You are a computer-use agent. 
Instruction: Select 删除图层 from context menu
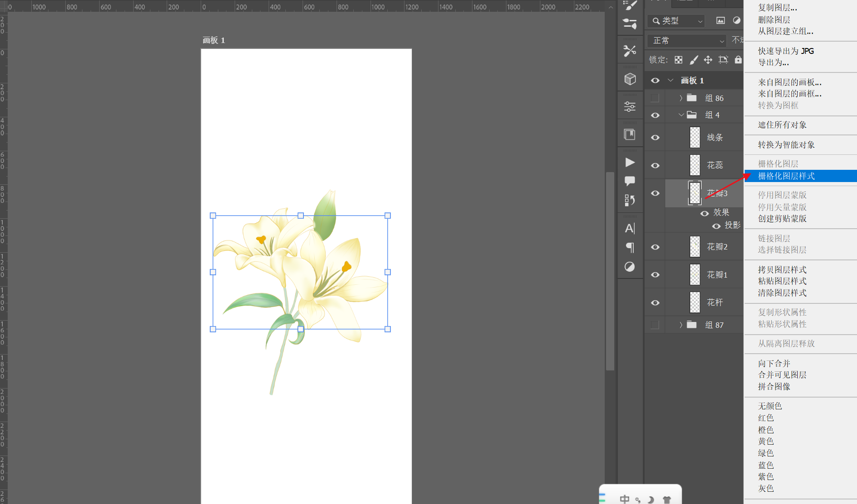pyautogui.click(x=774, y=20)
